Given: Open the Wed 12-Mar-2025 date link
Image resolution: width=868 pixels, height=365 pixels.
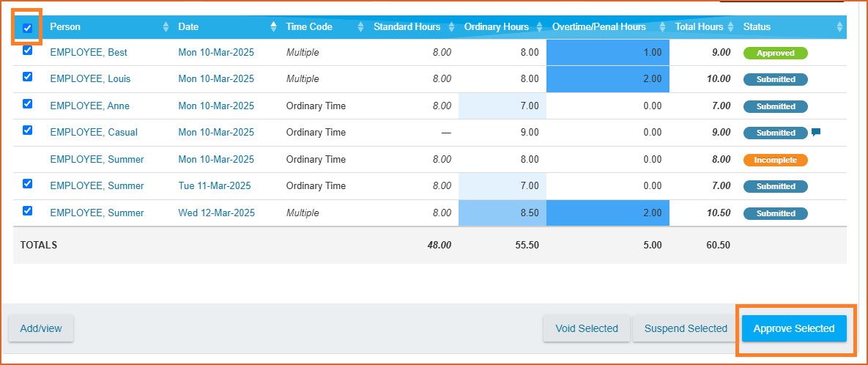Looking at the screenshot, I should [x=216, y=213].
